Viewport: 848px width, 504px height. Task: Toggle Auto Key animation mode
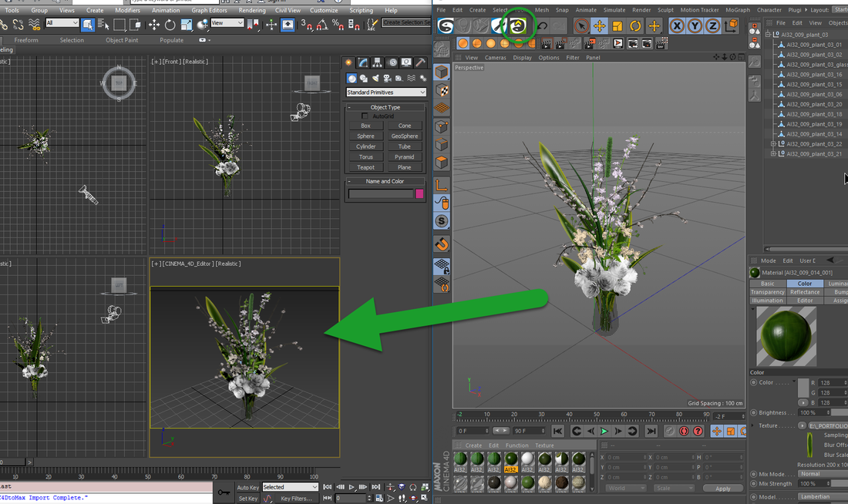250,487
